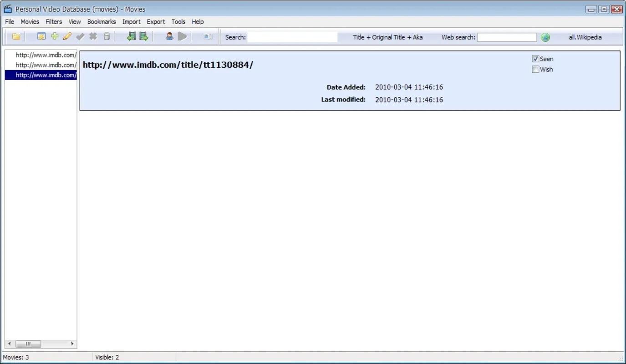The image size is (626, 364).
Task: Play movie with the gray play icon
Action: coord(183,36)
